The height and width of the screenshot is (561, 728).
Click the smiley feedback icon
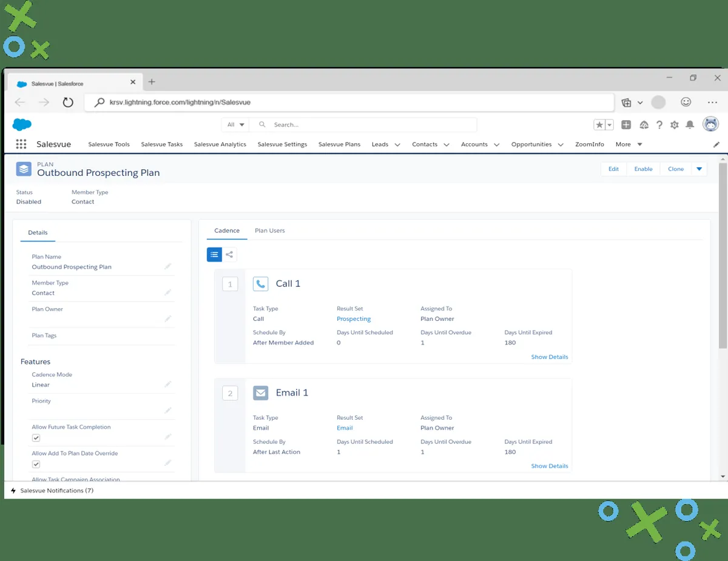tap(686, 102)
